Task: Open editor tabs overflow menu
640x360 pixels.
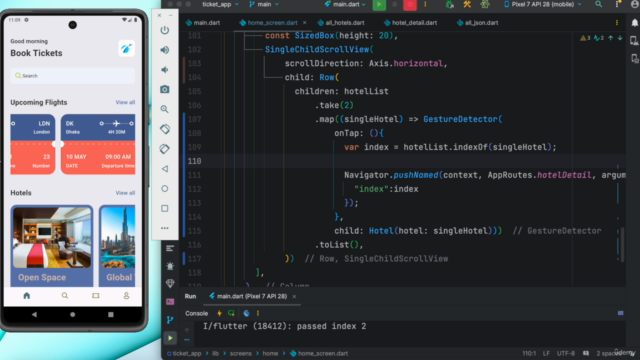Action: click(617, 23)
